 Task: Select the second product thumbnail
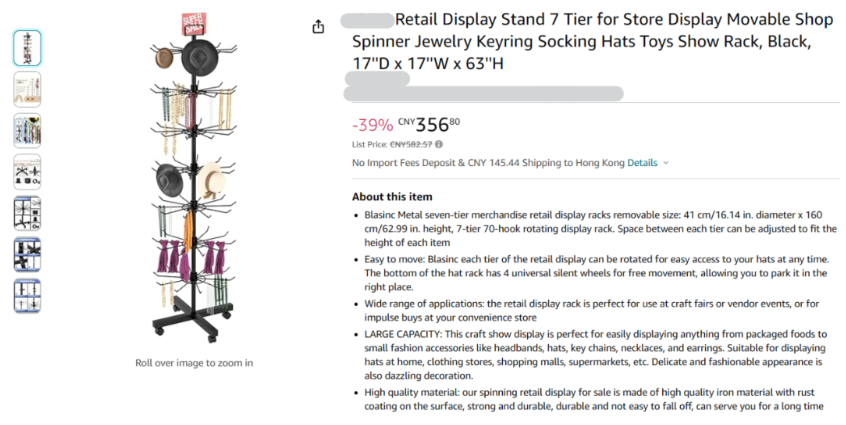pos(27,90)
